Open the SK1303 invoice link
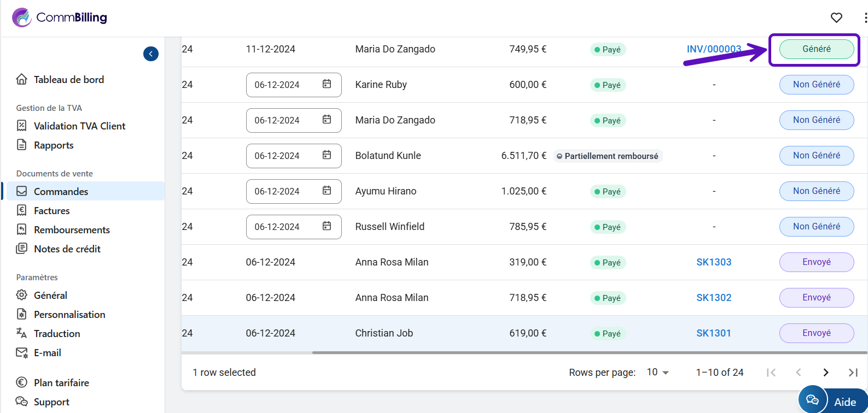The image size is (868, 413). pyautogui.click(x=713, y=262)
